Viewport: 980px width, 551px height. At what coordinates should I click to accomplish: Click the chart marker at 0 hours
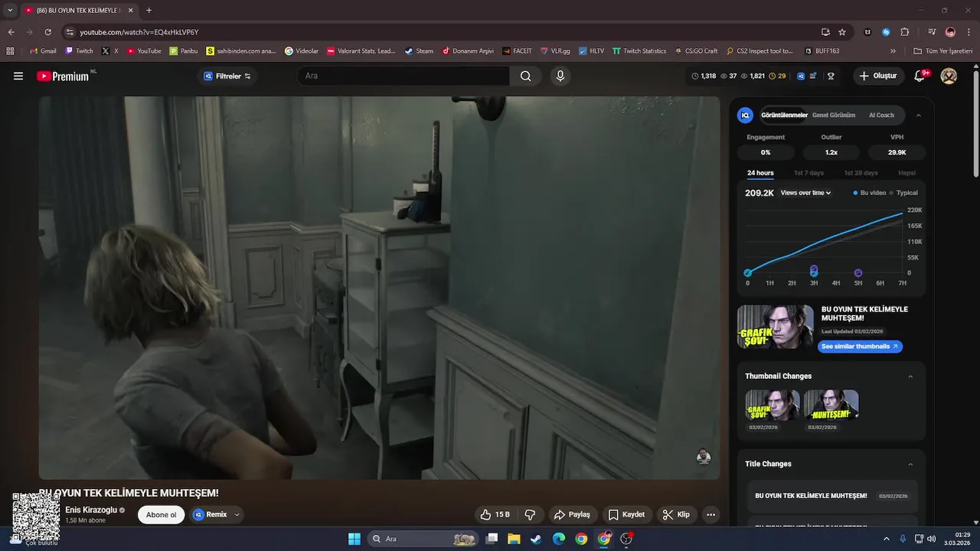click(748, 272)
